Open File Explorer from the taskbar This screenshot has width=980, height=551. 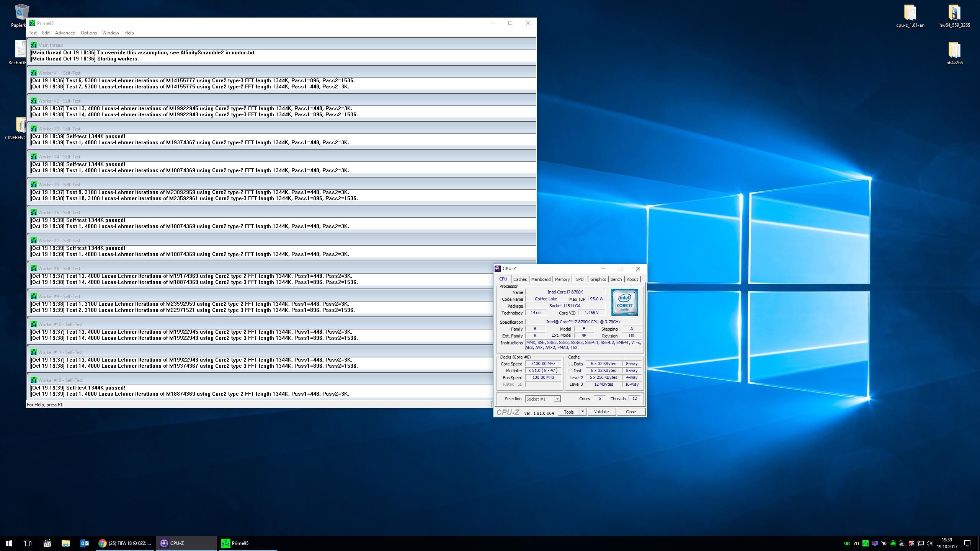(x=66, y=543)
